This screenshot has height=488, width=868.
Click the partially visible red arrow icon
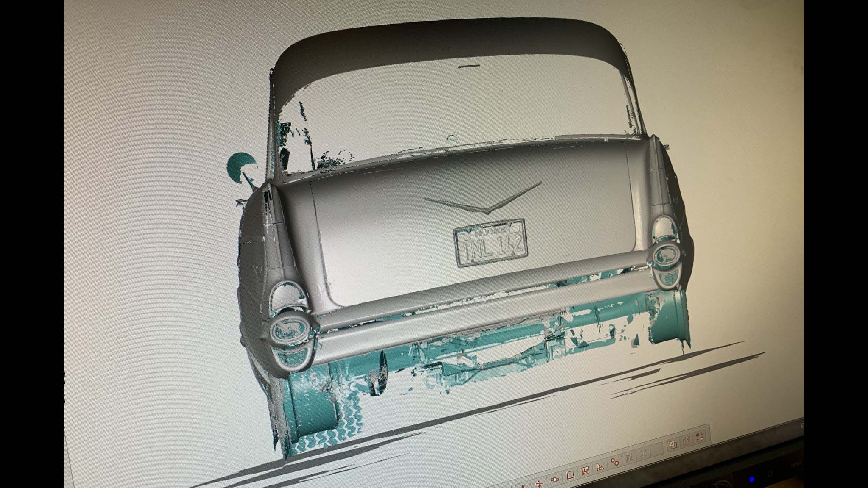pyautogui.click(x=522, y=486)
